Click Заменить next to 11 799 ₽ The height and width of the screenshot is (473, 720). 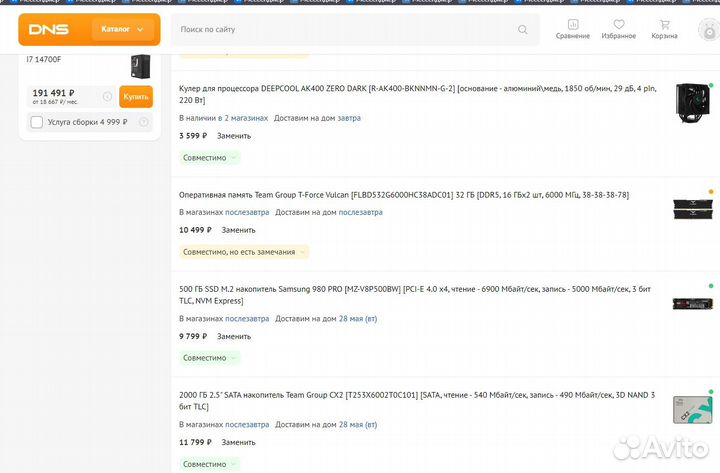[x=238, y=443]
